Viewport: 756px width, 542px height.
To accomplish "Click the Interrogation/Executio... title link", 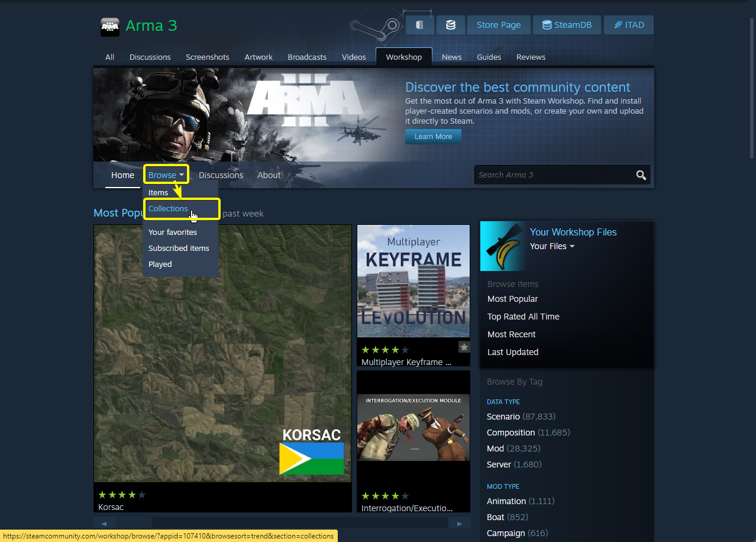I will pos(407,508).
